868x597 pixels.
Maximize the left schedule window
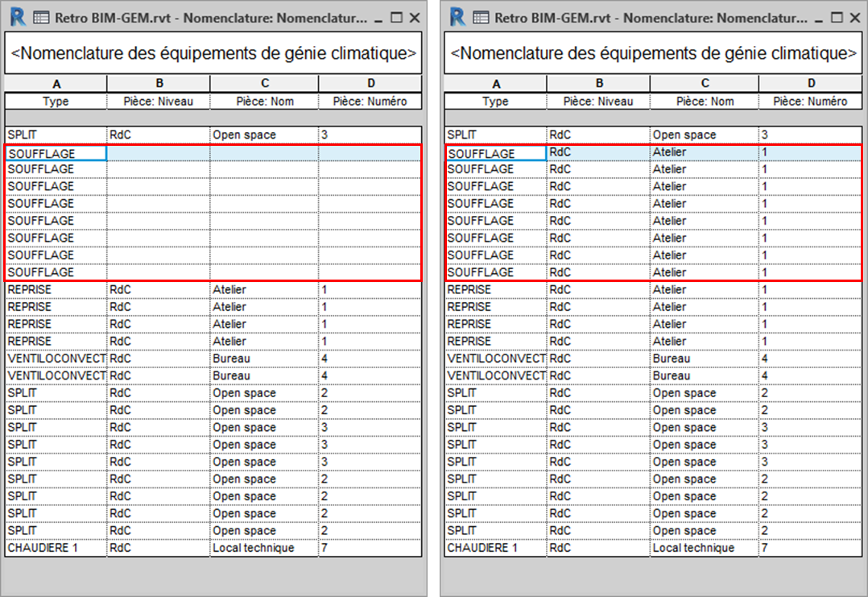396,17
